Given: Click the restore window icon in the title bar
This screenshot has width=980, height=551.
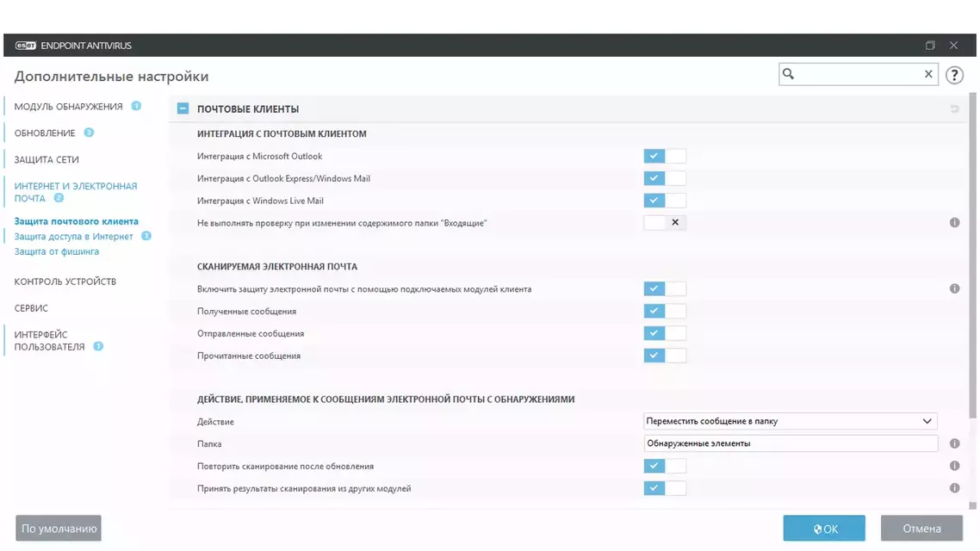Looking at the screenshot, I should click(930, 45).
